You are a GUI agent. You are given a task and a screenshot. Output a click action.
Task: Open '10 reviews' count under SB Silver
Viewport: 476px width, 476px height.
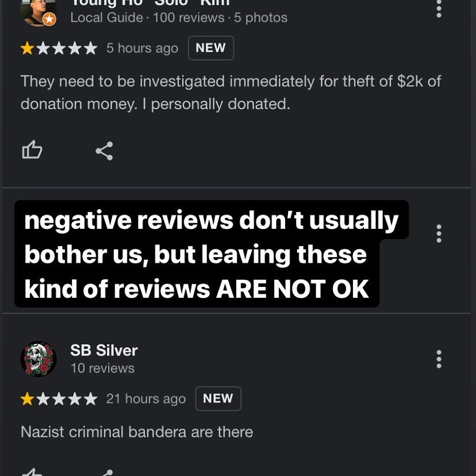pos(102,368)
